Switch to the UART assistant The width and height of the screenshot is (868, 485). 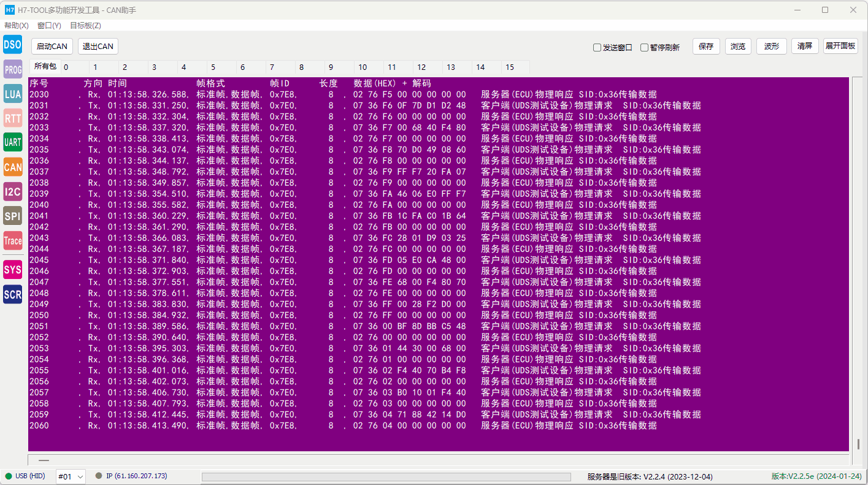[x=13, y=142]
